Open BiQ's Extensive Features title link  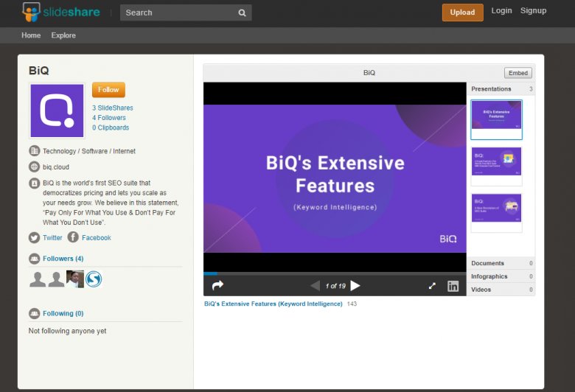tap(273, 304)
